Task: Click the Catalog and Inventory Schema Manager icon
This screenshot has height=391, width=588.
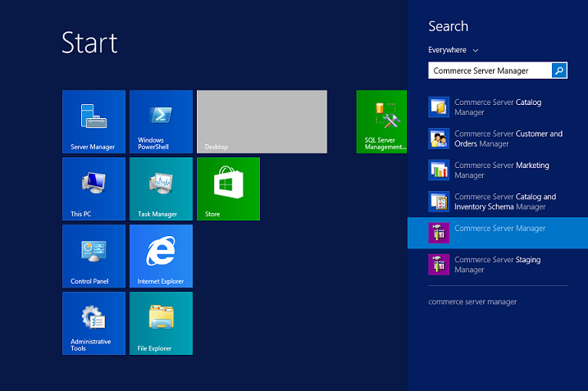Action: click(x=439, y=202)
